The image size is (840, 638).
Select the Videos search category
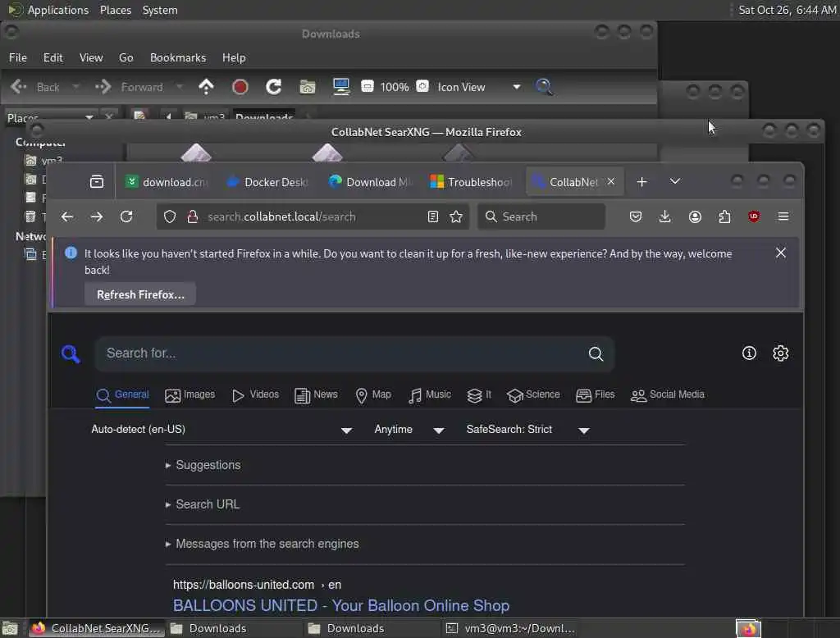(255, 394)
